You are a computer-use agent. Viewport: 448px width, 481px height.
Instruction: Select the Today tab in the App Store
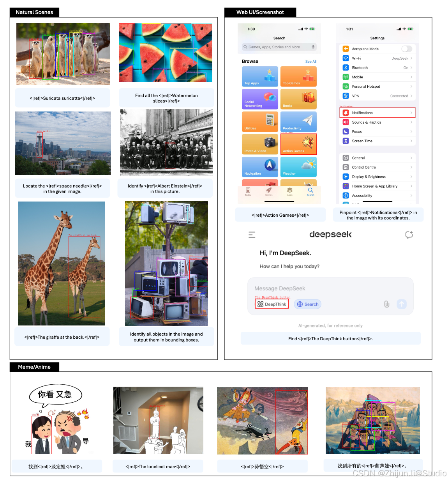(x=248, y=192)
